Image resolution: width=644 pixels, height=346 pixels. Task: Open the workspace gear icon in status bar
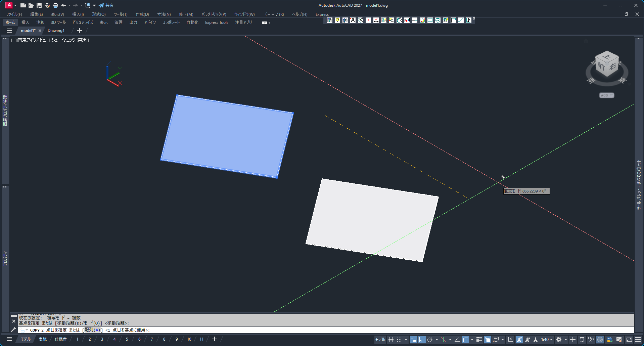tap(559, 340)
